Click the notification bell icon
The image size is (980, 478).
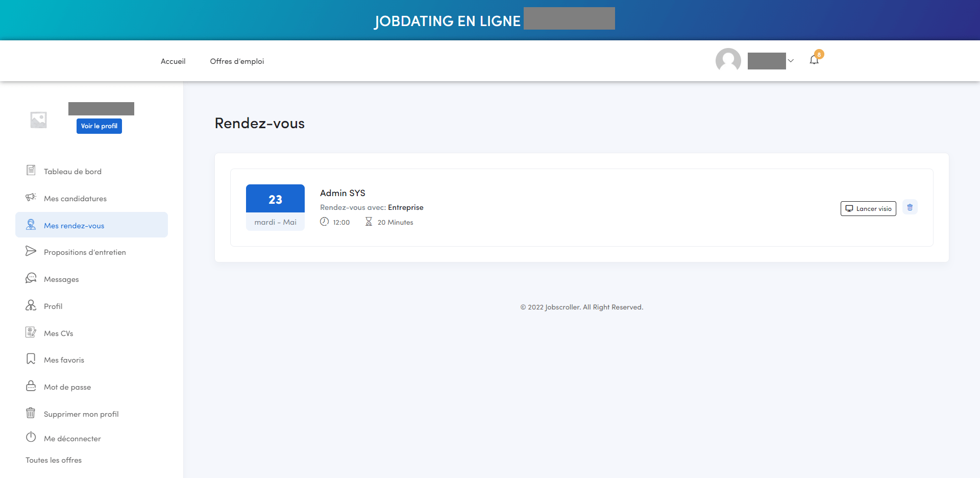[814, 60]
